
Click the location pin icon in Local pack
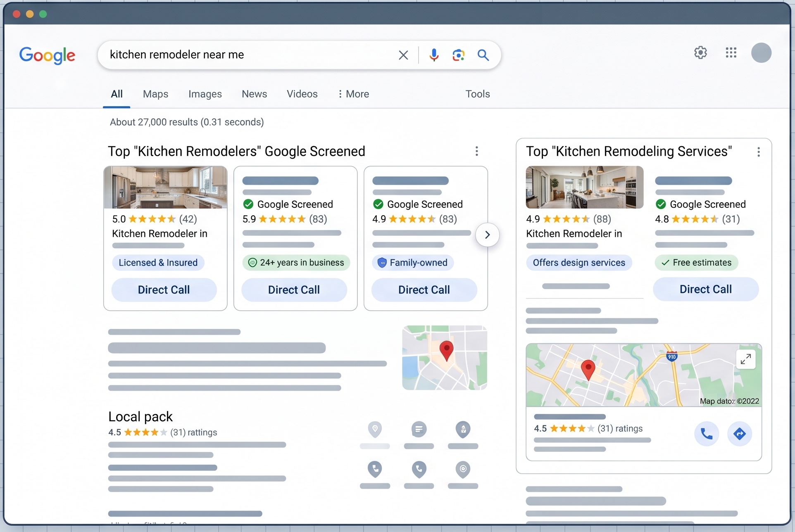(375, 430)
